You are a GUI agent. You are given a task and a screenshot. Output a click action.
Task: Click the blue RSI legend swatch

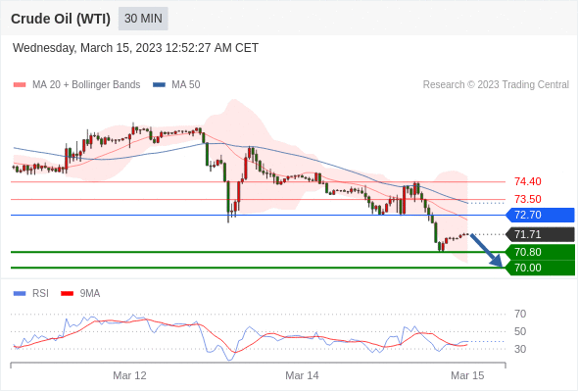(x=20, y=294)
